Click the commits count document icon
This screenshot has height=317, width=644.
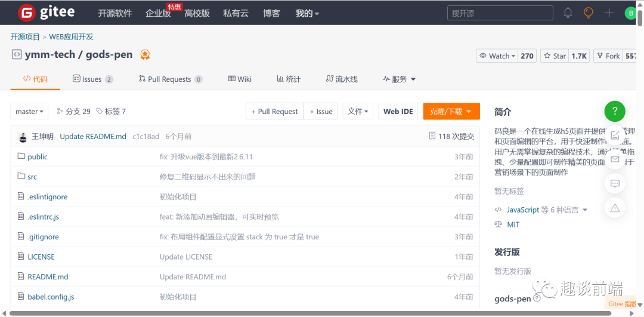tap(432, 136)
